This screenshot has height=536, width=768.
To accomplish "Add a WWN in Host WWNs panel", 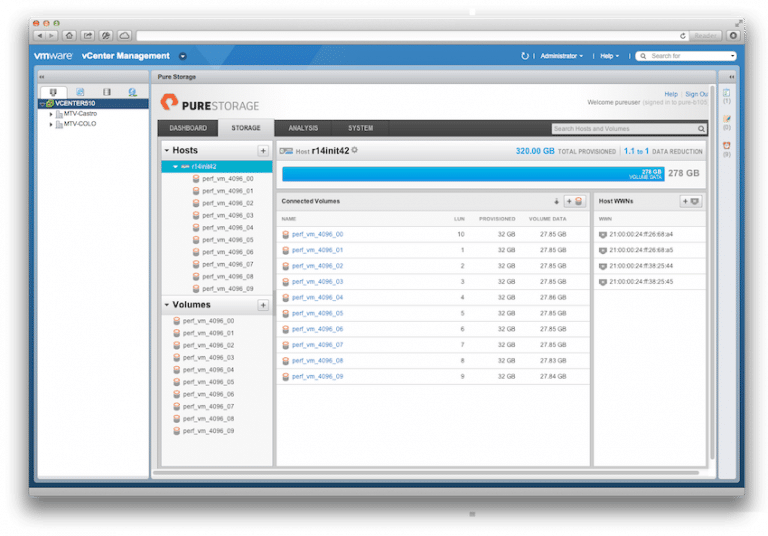I will pos(691,201).
